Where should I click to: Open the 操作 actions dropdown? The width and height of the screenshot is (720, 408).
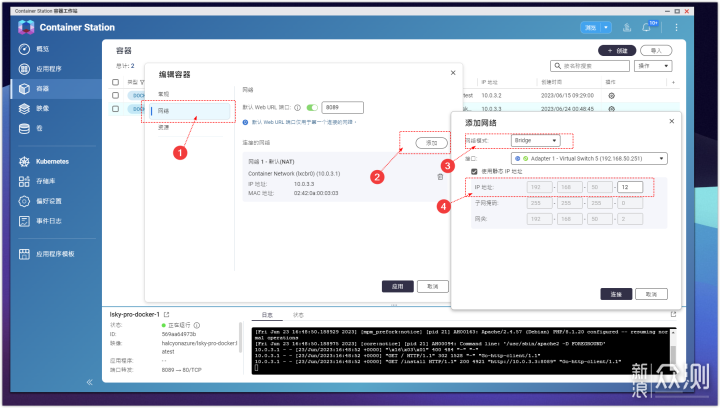tap(653, 66)
